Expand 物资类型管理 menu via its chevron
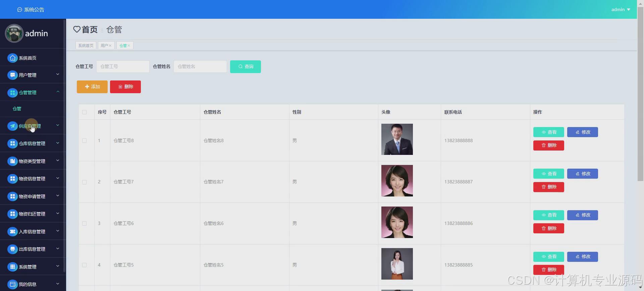The width and height of the screenshot is (644, 291). click(58, 161)
